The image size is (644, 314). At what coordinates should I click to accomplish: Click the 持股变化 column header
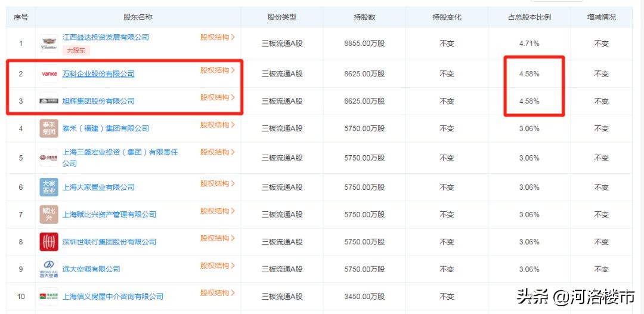click(447, 17)
